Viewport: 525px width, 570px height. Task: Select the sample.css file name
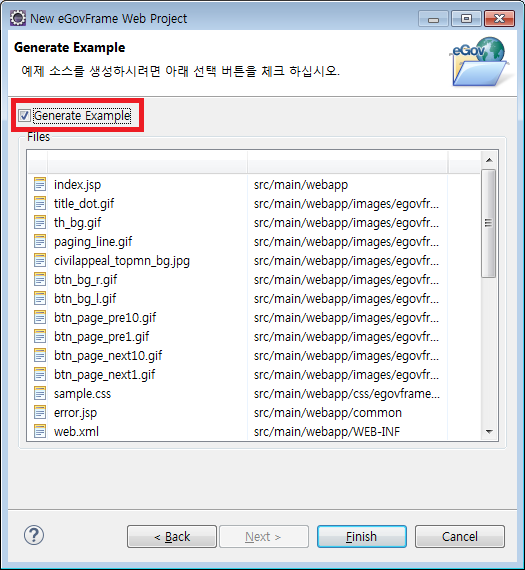click(x=83, y=394)
